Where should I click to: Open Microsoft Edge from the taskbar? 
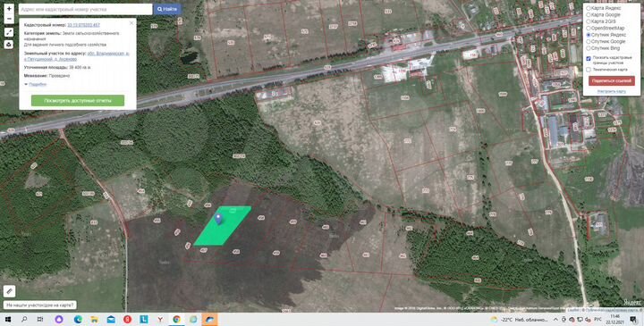click(x=78, y=320)
